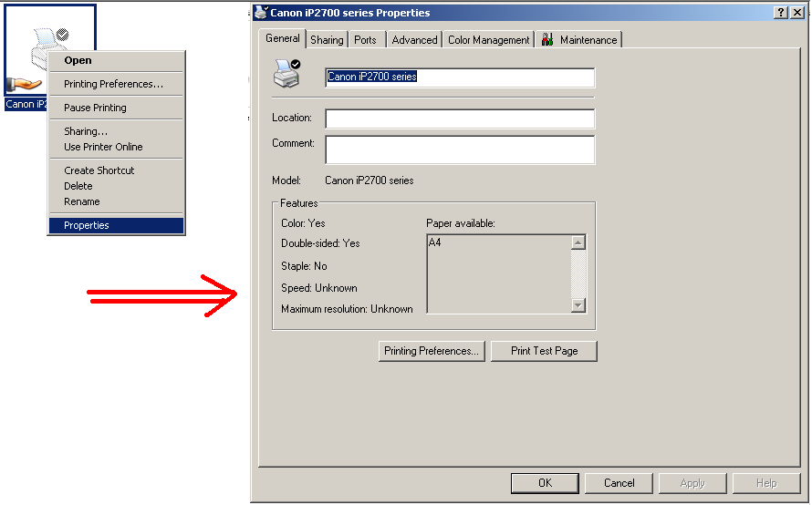The height and width of the screenshot is (505, 812).
Task: Select A4 in the paper available list
Action: point(434,242)
